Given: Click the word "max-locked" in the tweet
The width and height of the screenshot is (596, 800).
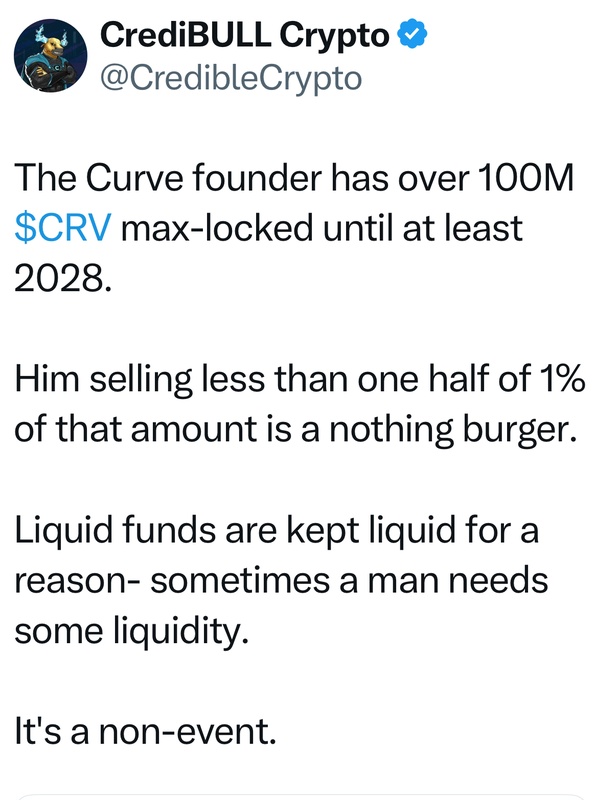Looking at the screenshot, I should [217, 228].
